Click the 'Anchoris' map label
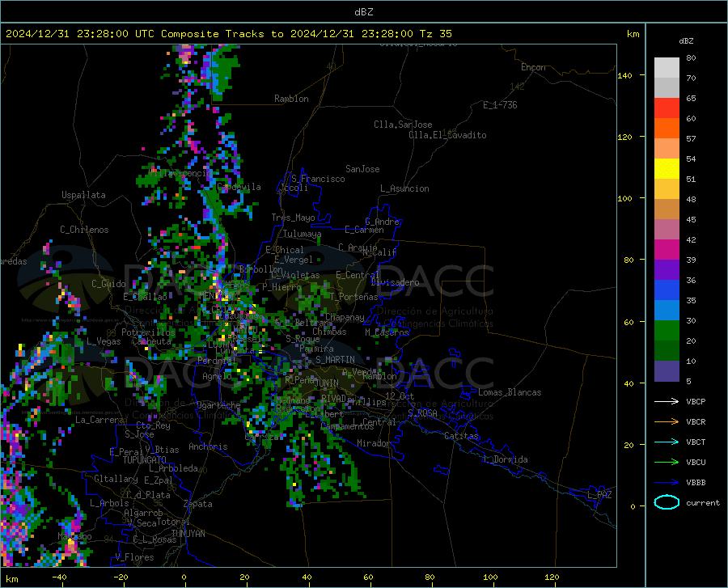728x588 pixels. [208, 446]
